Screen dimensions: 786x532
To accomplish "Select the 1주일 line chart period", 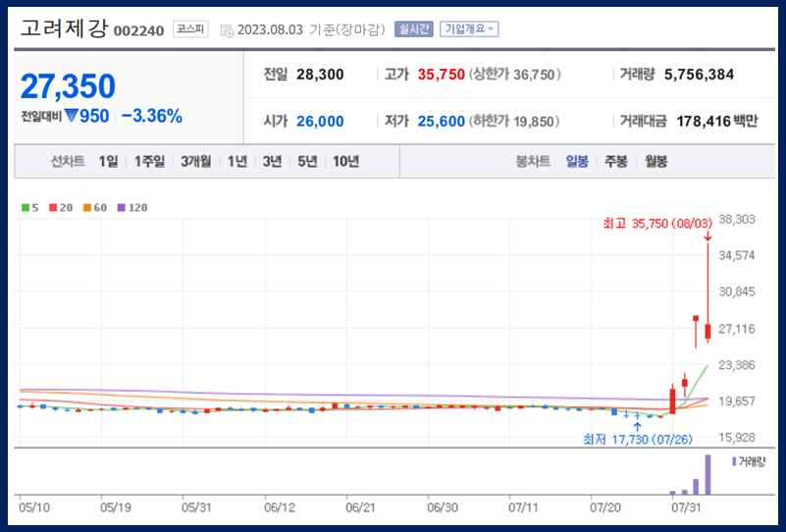I will (x=149, y=161).
